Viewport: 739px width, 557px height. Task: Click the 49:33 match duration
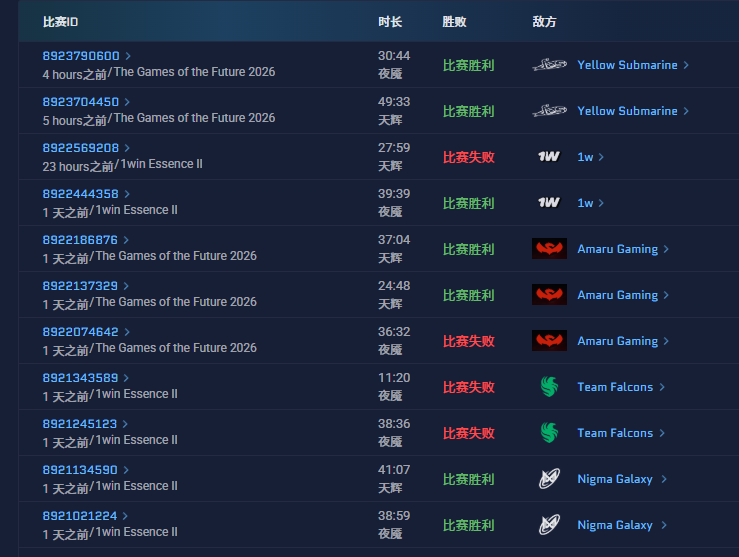coord(394,102)
